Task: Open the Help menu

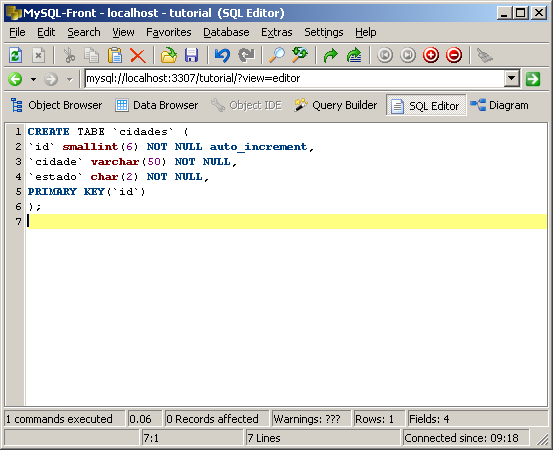Action: point(365,32)
